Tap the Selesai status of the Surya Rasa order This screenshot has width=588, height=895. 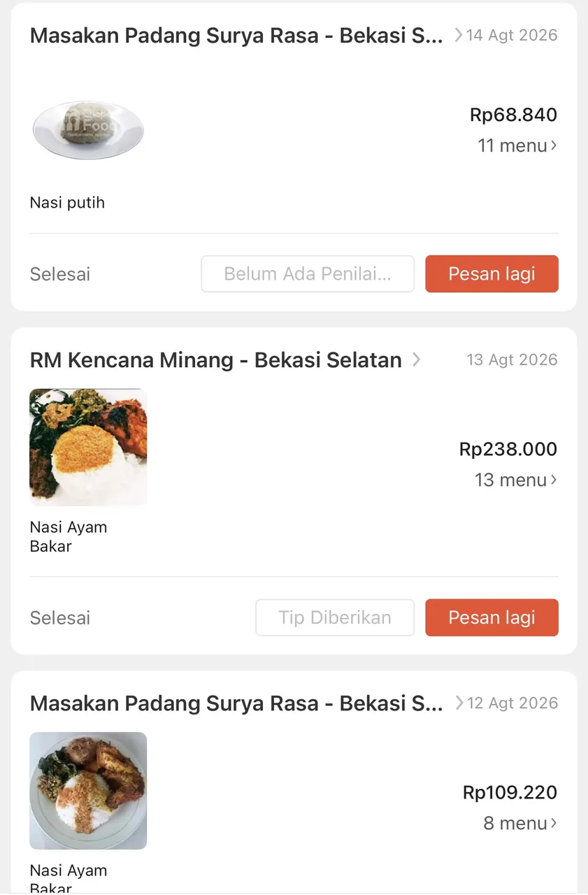tap(60, 274)
